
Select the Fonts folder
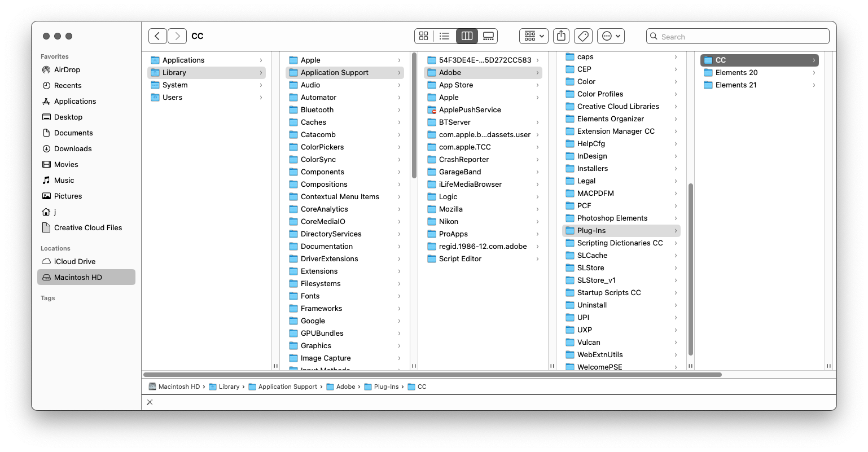(345, 296)
